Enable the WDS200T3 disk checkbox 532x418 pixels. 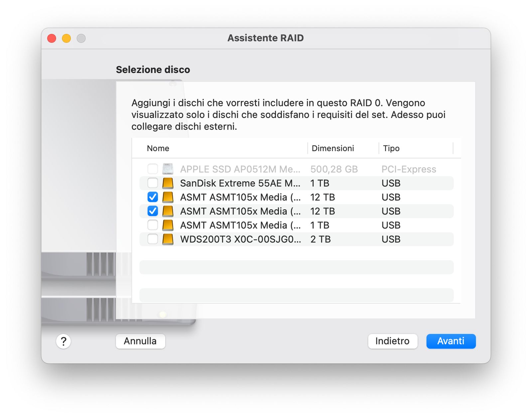153,239
